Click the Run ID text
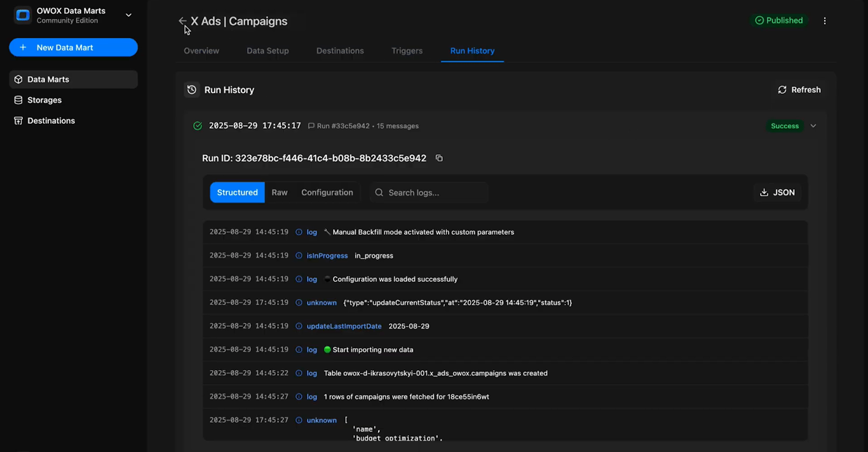The height and width of the screenshot is (452, 868). 314,158
